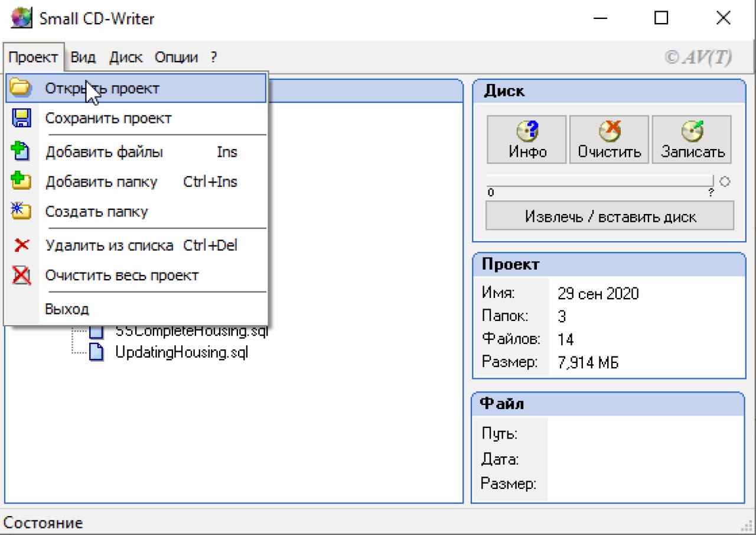This screenshot has height=535, width=756.
Task: Click the Дата: label in Файл panel
Action: point(500,459)
